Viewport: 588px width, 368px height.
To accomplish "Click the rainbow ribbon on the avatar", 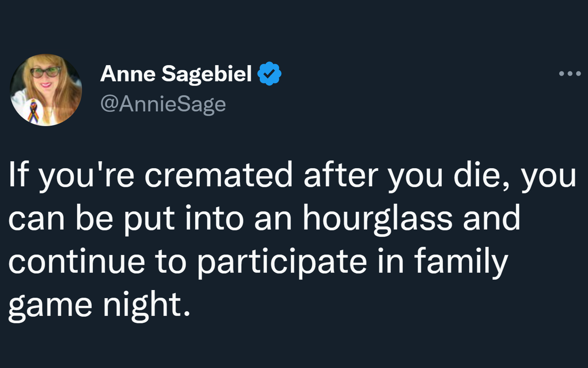I will (33, 112).
